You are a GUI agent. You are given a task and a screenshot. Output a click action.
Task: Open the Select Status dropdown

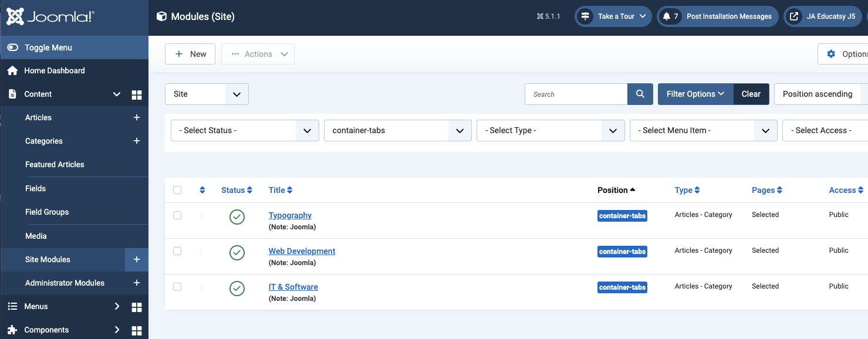point(245,130)
